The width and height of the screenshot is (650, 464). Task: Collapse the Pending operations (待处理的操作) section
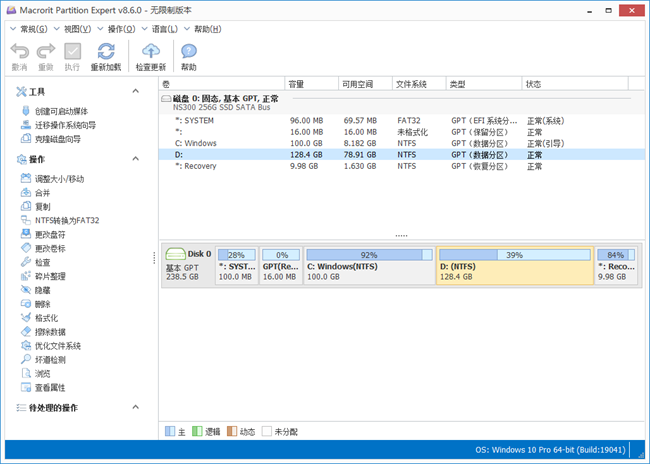tap(136, 407)
